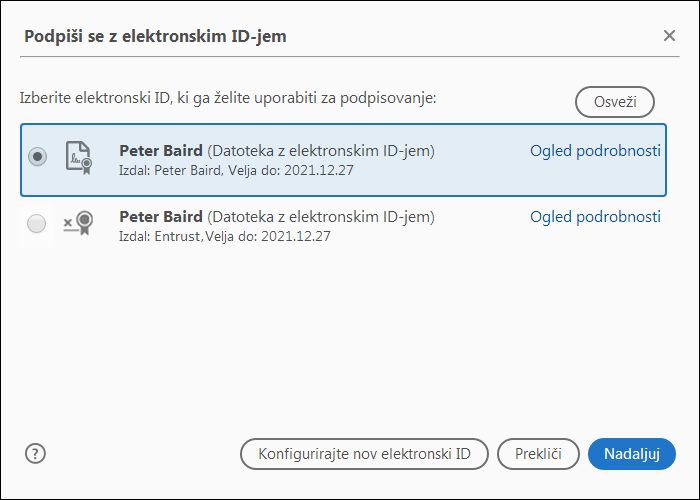Select the radio button for the Entrust-issued ID
Image resolution: width=700 pixels, height=500 pixels.
coord(38,224)
